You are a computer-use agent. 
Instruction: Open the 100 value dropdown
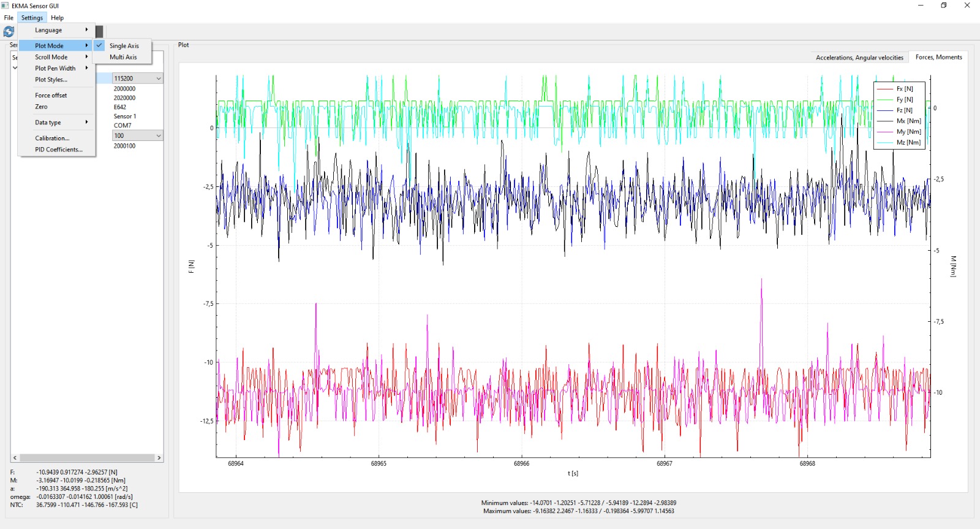tap(158, 135)
